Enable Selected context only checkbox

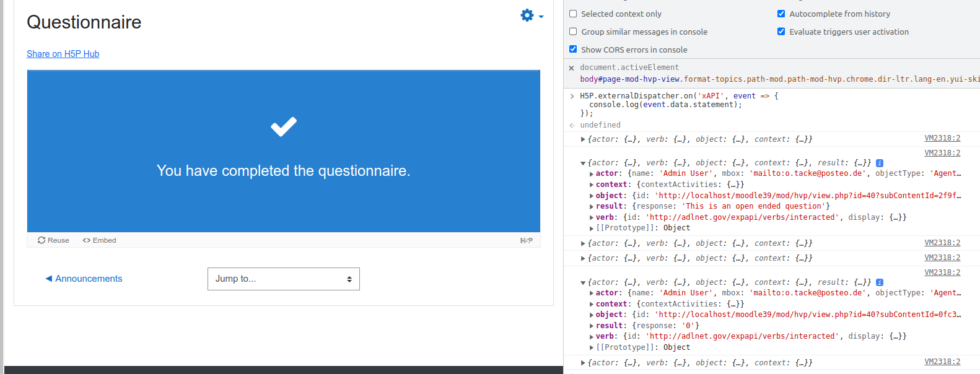pos(573,14)
